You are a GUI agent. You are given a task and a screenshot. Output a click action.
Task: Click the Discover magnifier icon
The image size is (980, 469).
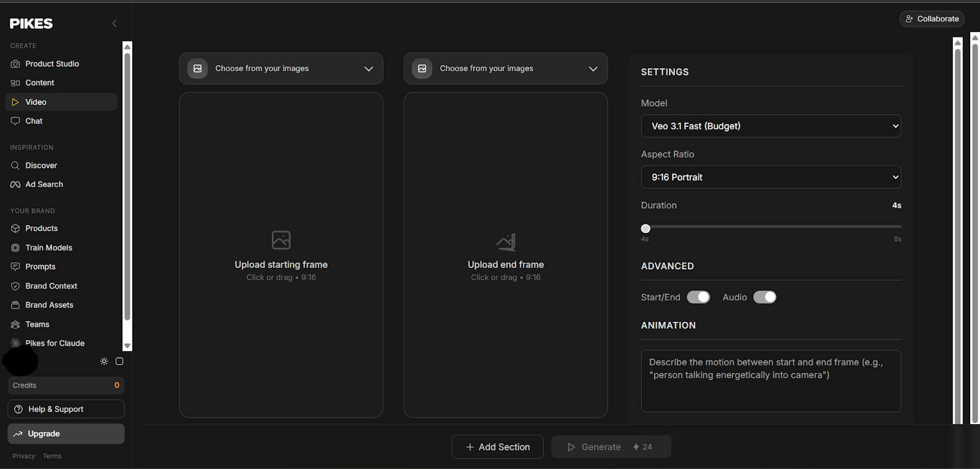(x=15, y=166)
